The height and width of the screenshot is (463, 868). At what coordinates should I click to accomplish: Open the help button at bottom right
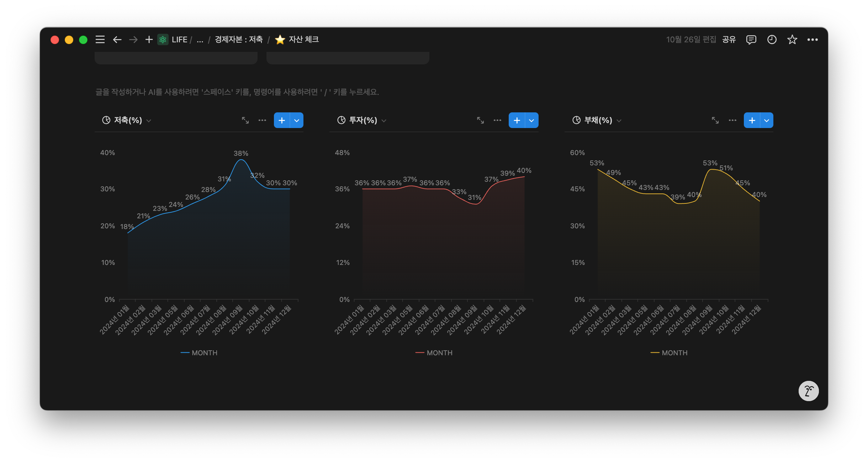point(808,391)
